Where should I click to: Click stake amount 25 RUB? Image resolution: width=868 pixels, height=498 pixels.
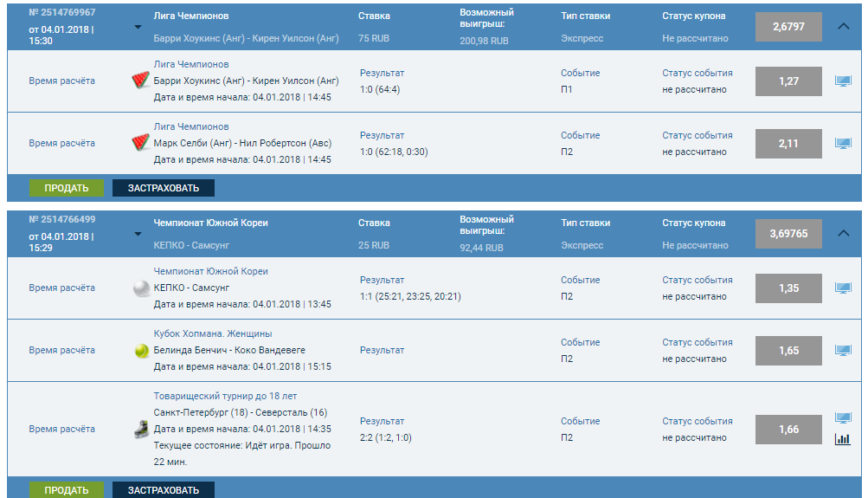pos(374,245)
